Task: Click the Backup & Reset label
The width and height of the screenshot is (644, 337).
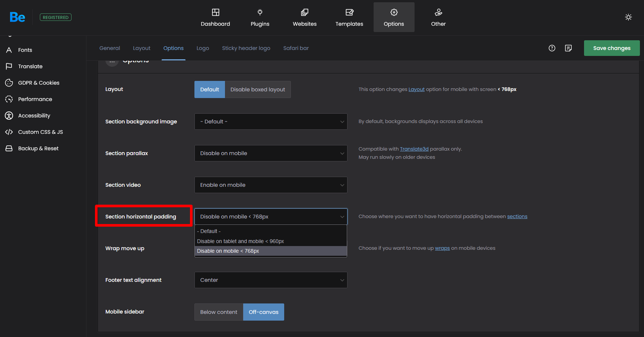Action: pos(38,148)
